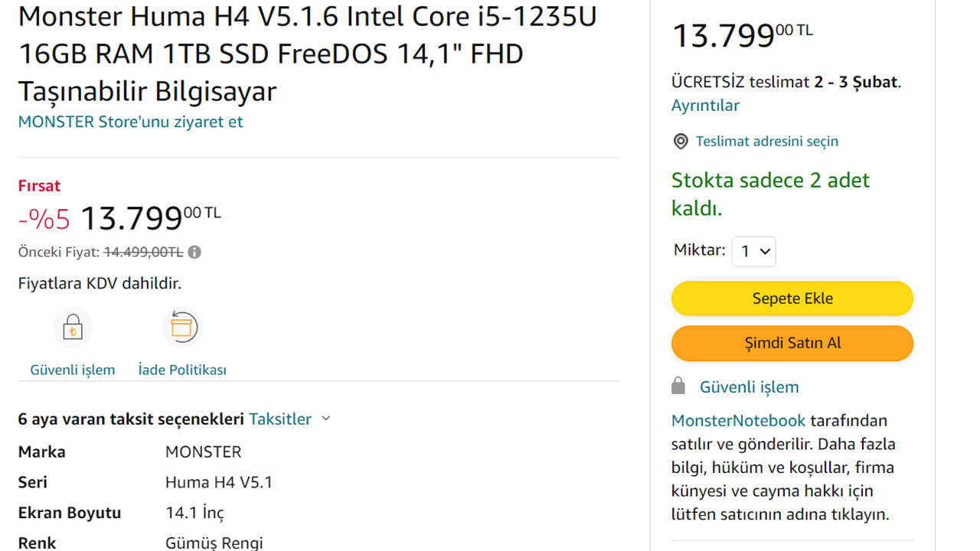
Task: Click the product title text
Action: tap(306, 54)
